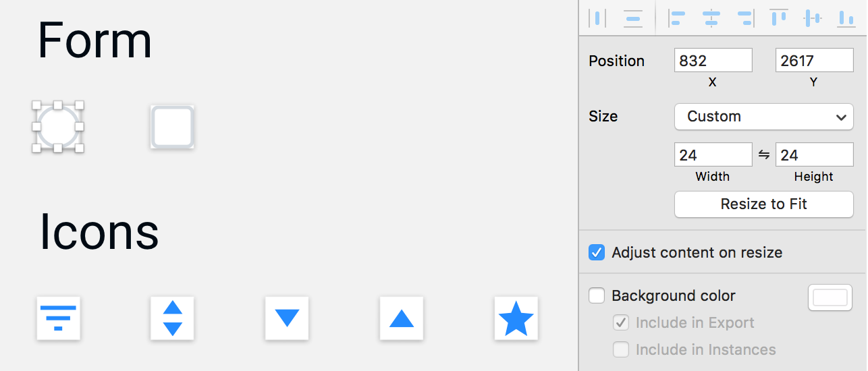This screenshot has width=868, height=371.
Task: Align layers to horizontal center
Action: click(711, 18)
